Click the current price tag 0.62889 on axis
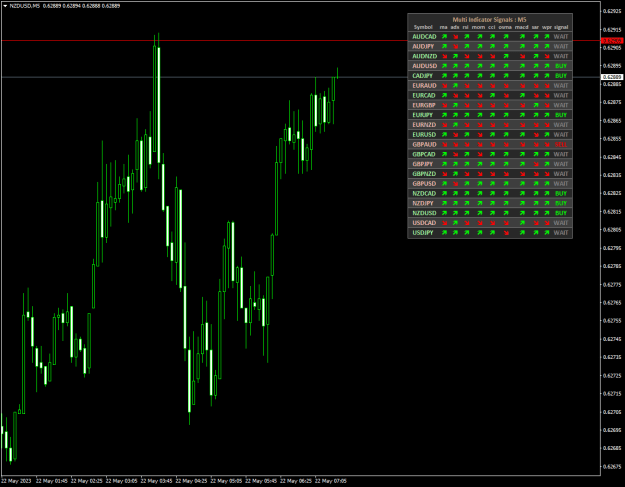 point(612,77)
